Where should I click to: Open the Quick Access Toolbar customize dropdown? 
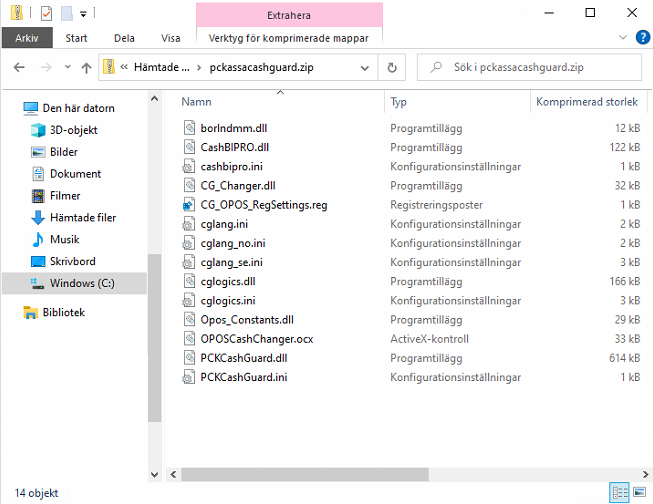click(x=83, y=14)
